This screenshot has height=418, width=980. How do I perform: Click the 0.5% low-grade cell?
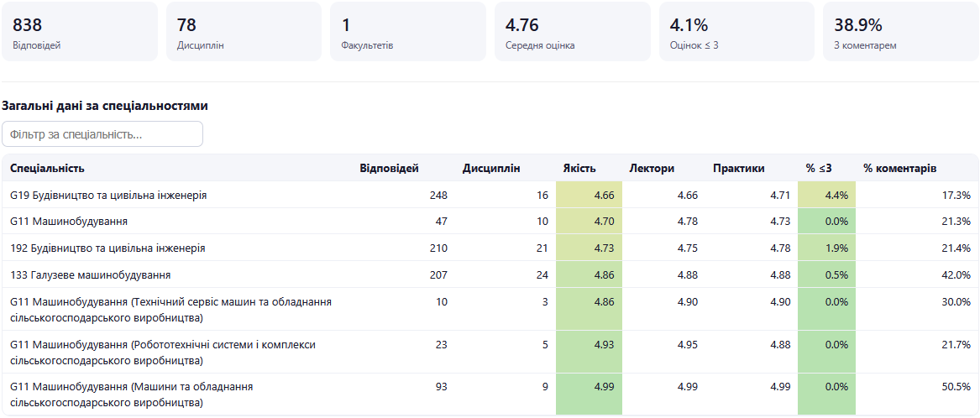(826, 275)
